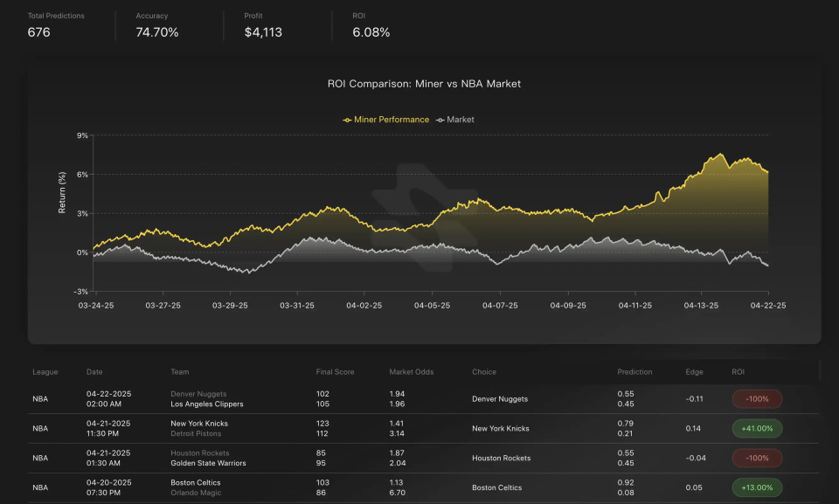Select the New York Knicks team name
This screenshot has height=504, width=839.
[x=200, y=424]
